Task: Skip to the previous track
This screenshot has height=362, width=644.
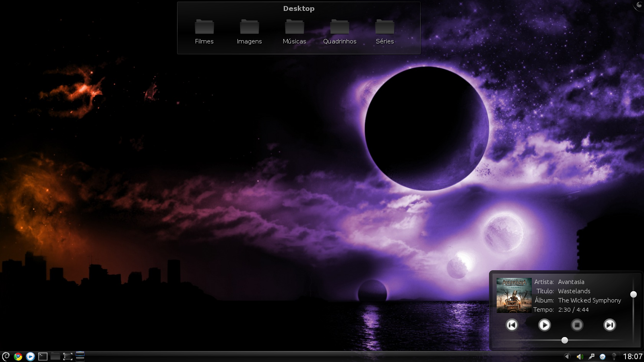Action: tap(512, 325)
